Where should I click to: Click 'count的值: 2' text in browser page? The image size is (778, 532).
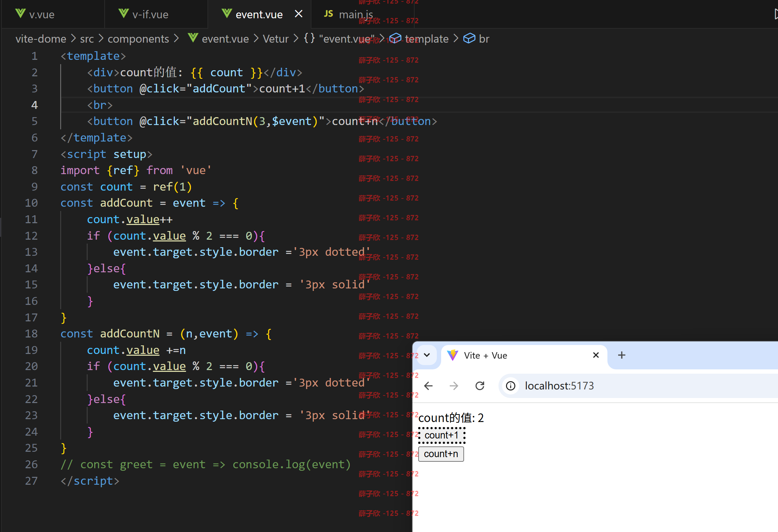(x=451, y=418)
